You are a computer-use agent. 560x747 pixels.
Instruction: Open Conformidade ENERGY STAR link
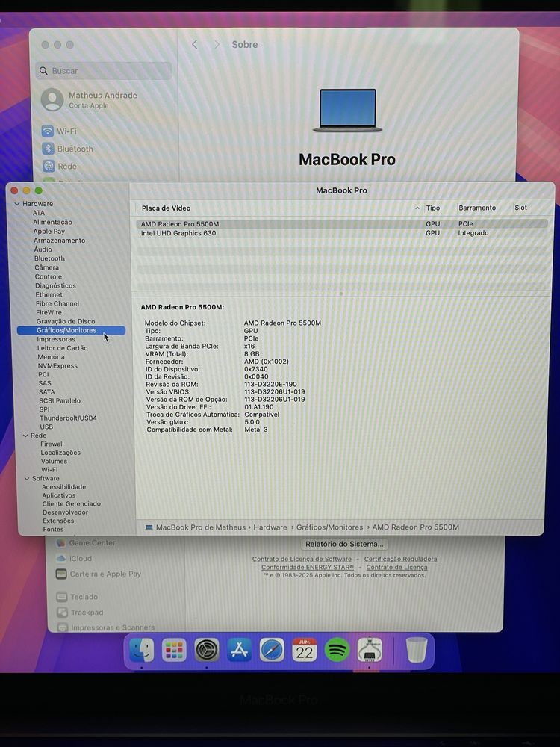click(x=308, y=567)
